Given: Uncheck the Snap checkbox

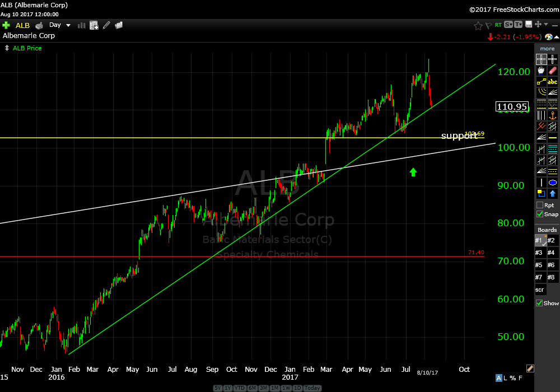Looking at the screenshot, I should [540, 214].
